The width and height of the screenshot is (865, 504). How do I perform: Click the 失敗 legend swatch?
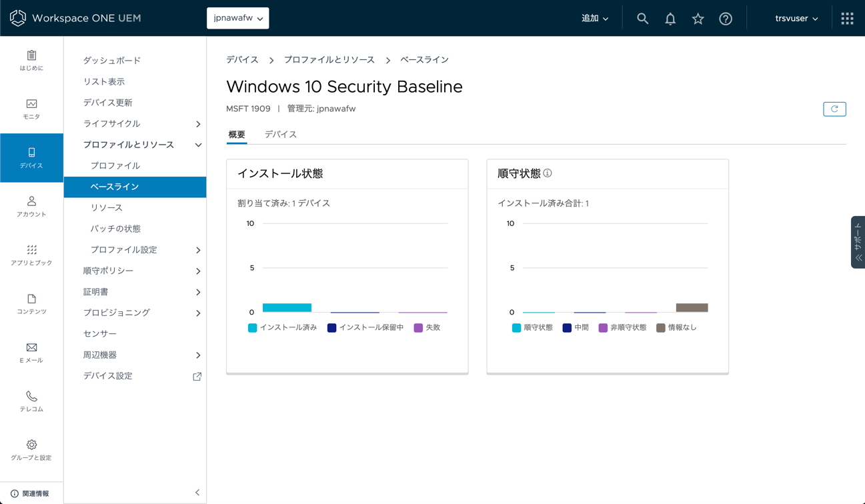(418, 328)
